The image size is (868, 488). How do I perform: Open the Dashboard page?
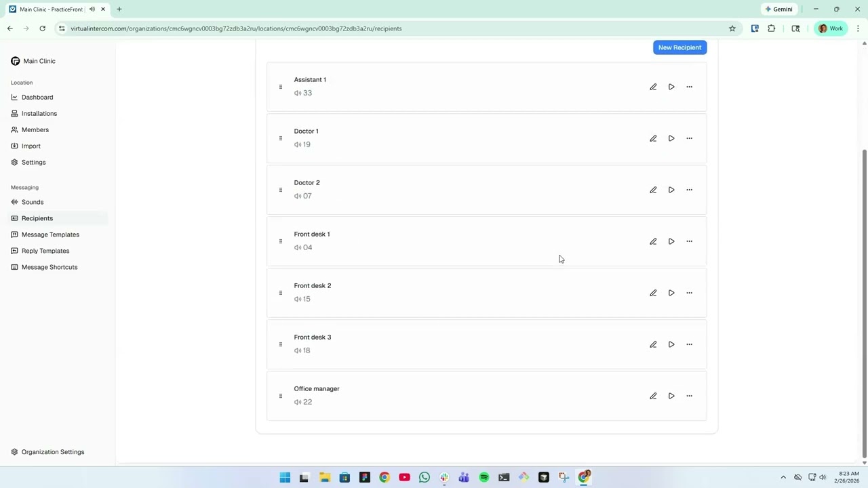tap(37, 97)
